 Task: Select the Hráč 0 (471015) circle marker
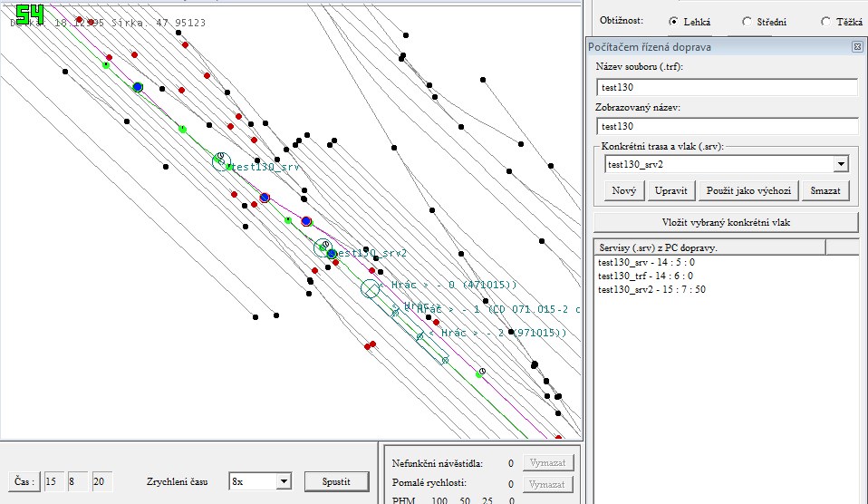(370, 289)
